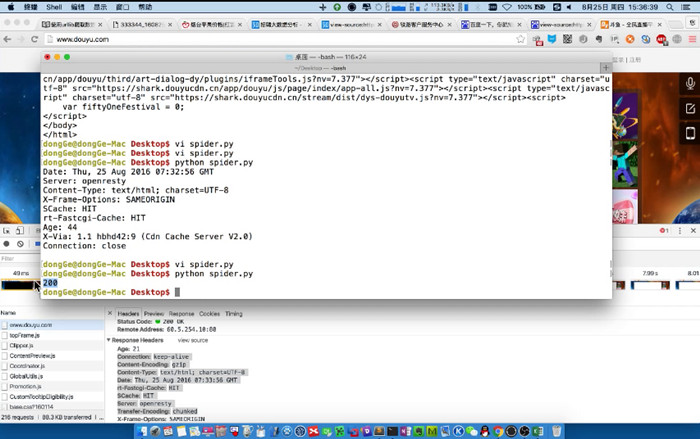The width and height of the screenshot is (700, 439).
Task: Toggle DevTools device mode icon
Action: (x=20, y=230)
